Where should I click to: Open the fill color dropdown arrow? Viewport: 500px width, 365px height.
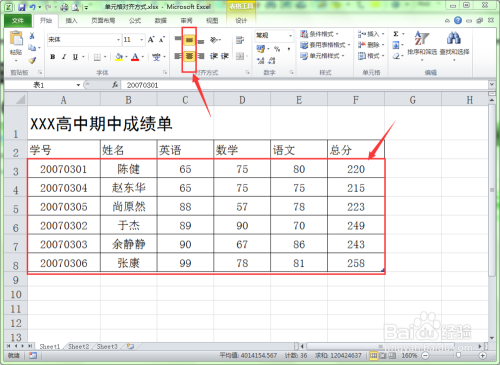126,57
